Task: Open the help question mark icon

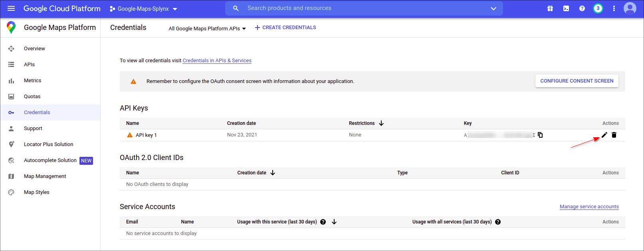Action: (x=582, y=8)
